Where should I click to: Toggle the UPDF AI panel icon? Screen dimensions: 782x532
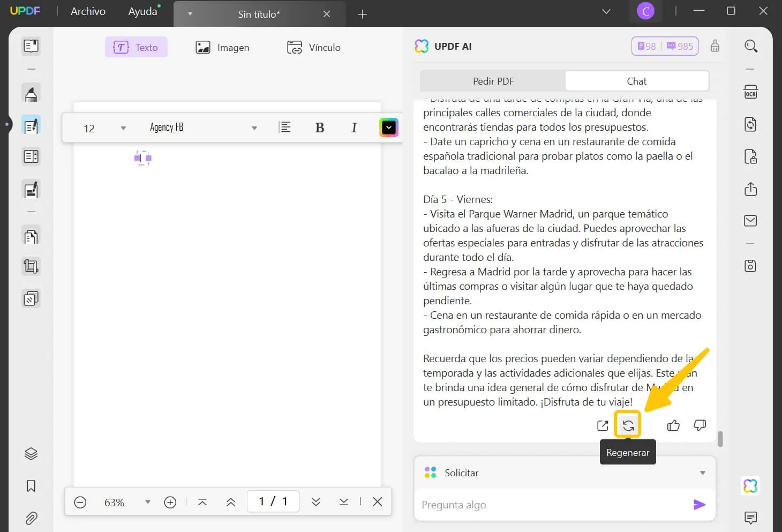(x=751, y=486)
